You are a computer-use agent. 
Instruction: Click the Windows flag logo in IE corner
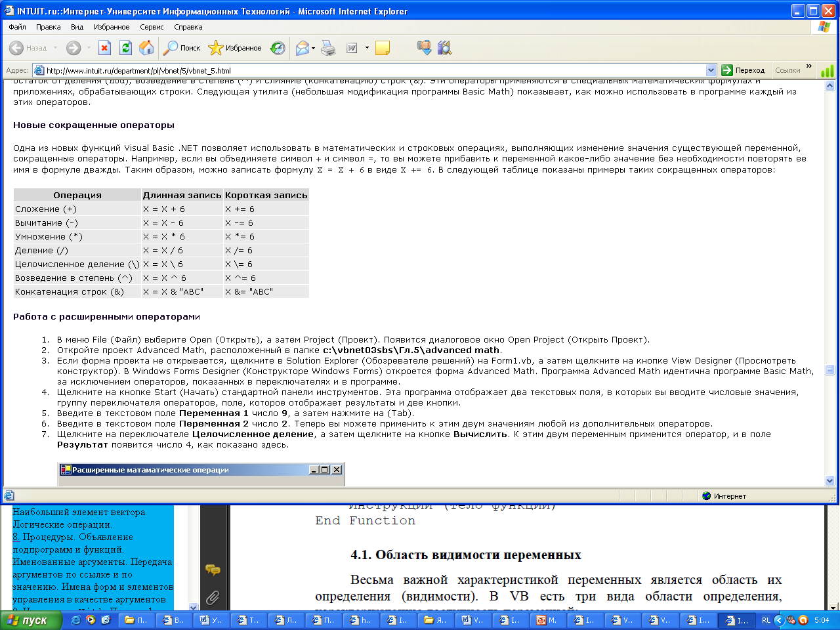click(x=825, y=27)
